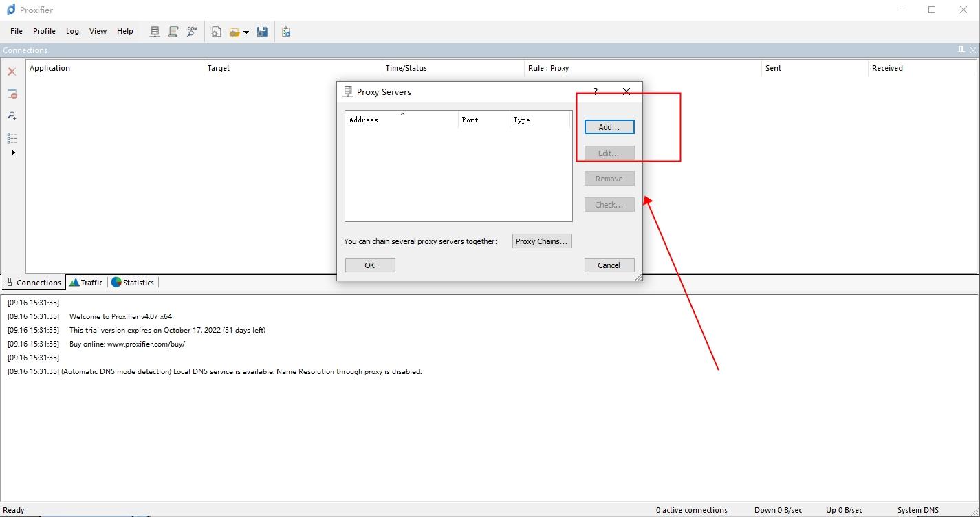Image resolution: width=980 pixels, height=517 pixels.
Task: Switch to the Traffic tab
Action: pyautogui.click(x=86, y=283)
